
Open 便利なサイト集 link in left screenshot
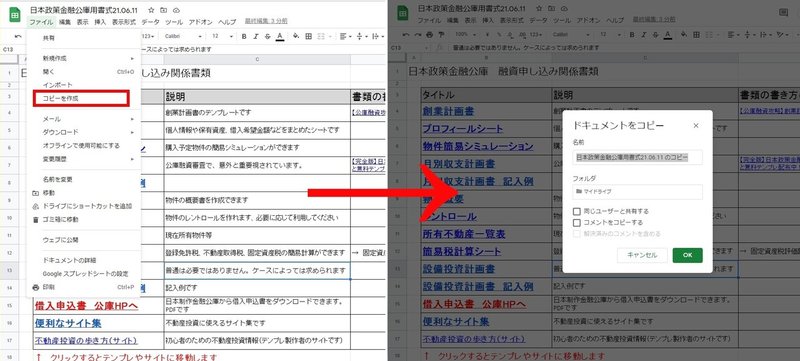pos(68,323)
